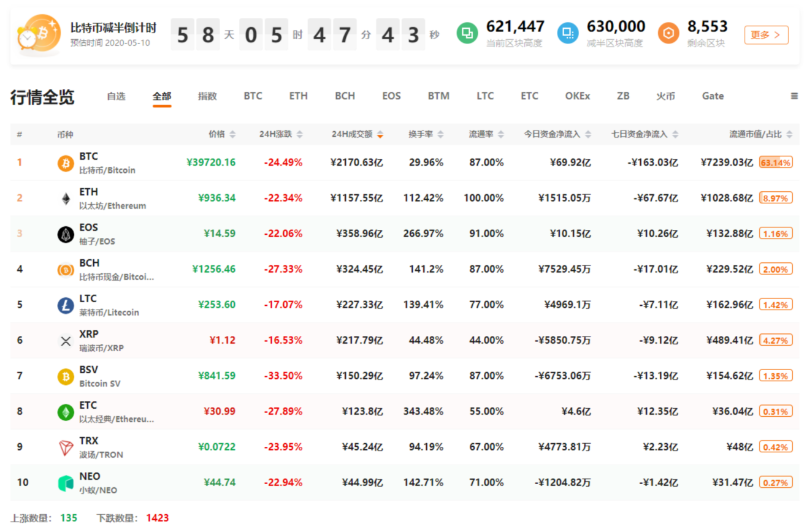Click the XRP coin logo
This screenshot has height=532, width=807.
pos(66,341)
